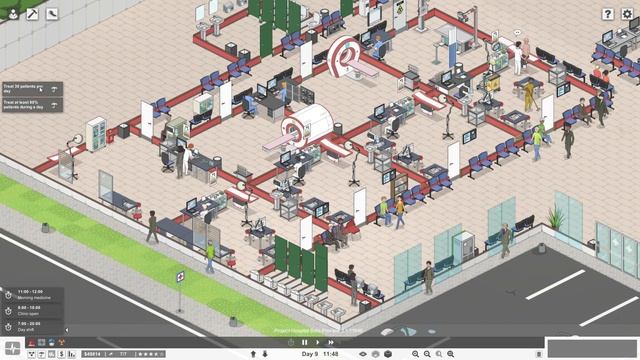Screen dimensions: 640x360
Task: Click the heartbeat monitor main menu button
Action: pos(13,348)
